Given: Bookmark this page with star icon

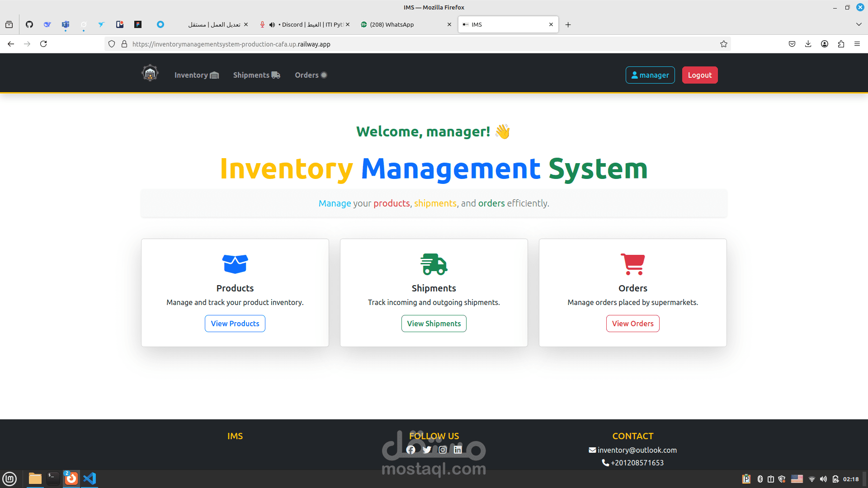Looking at the screenshot, I should tap(723, 44).
